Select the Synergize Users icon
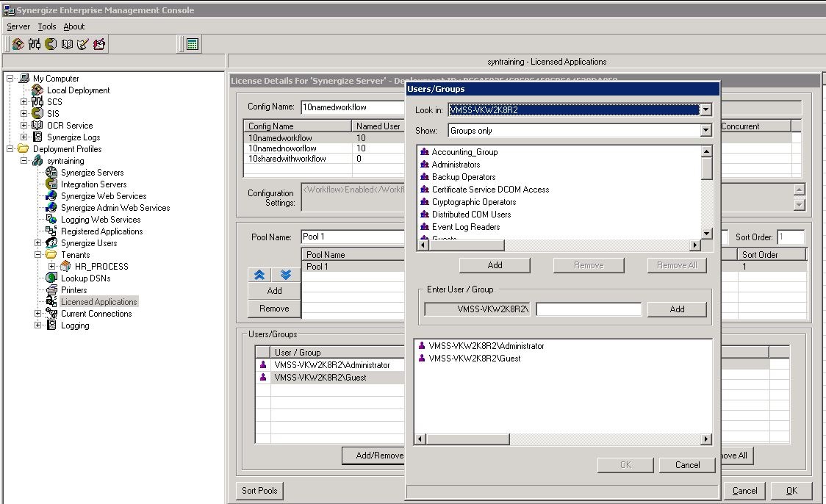The height and width of the screenshot is (504, 826). coord(51,242)
